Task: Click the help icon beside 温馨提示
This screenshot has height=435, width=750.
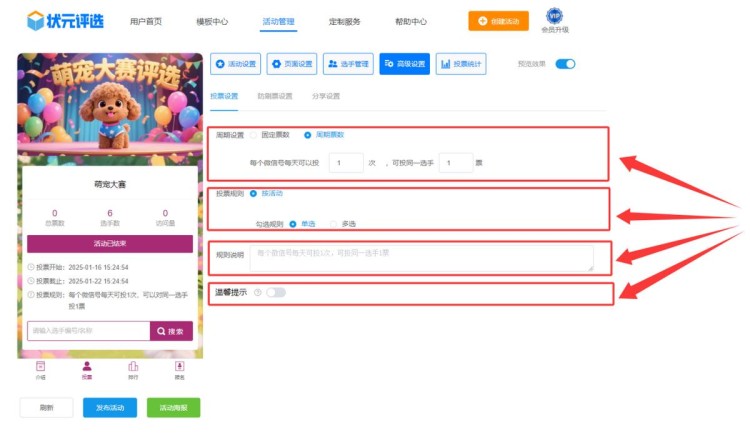Action: pos(258,293)
